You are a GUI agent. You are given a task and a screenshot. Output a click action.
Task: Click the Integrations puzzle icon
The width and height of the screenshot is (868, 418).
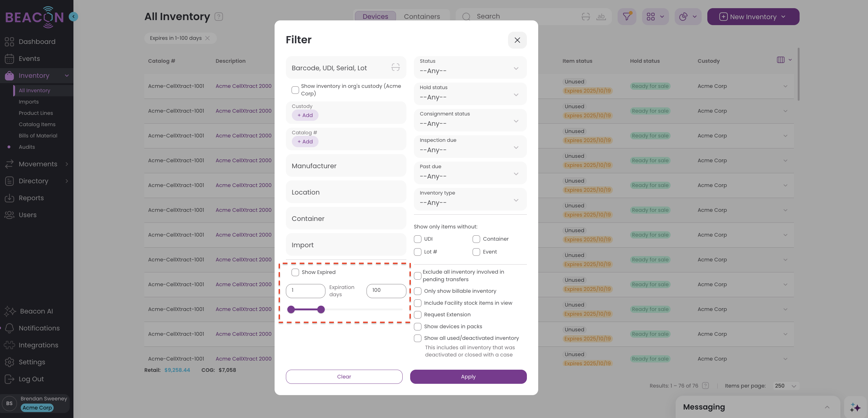point(9,345)
